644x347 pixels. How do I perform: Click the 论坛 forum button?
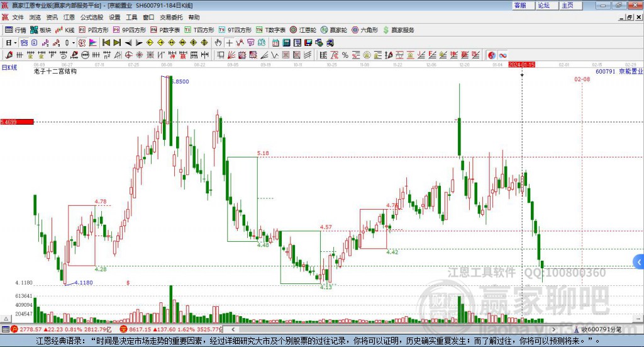[547, 5]
